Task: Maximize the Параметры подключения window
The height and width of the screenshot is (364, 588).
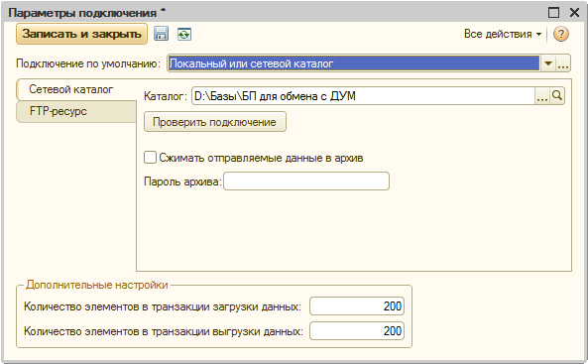Action: point(554,13)
